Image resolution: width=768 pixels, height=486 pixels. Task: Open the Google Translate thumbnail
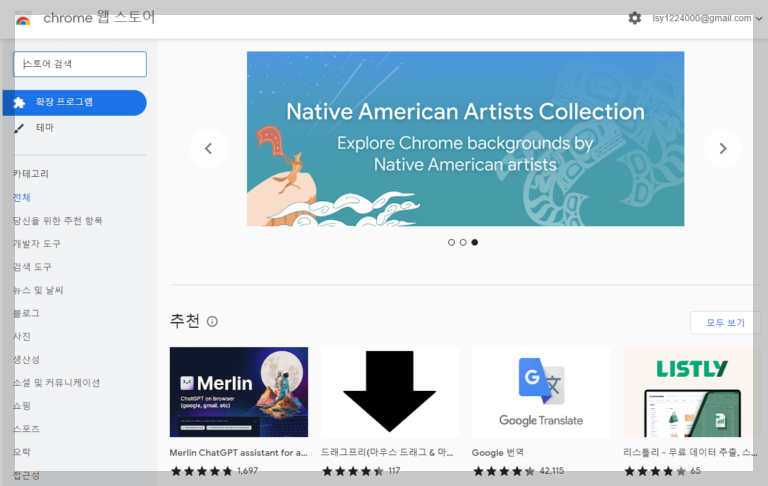[x=541, y=392]
